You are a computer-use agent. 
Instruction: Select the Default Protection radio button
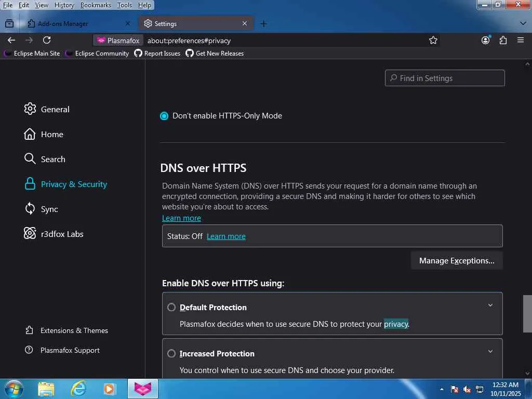(x=171, y=308)
